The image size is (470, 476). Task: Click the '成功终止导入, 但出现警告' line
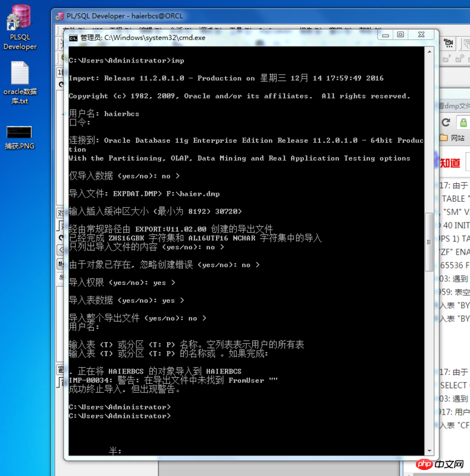(x=125, y=389)
